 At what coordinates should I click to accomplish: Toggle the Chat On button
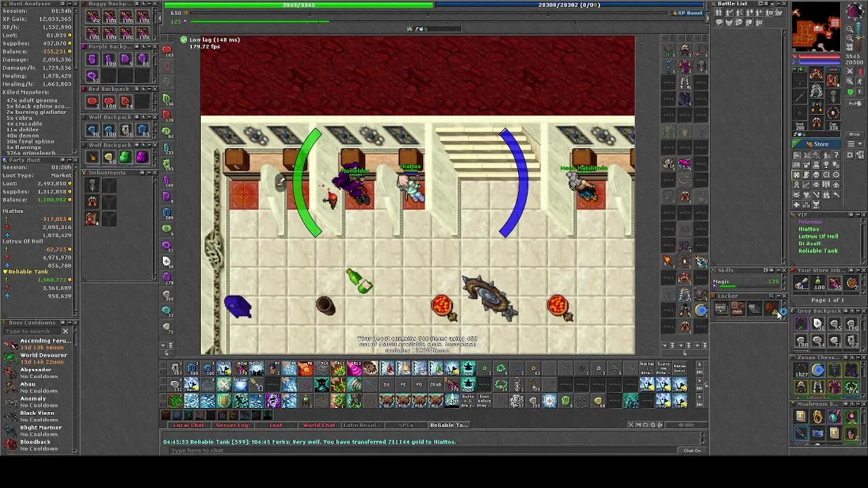pos(692,450)
